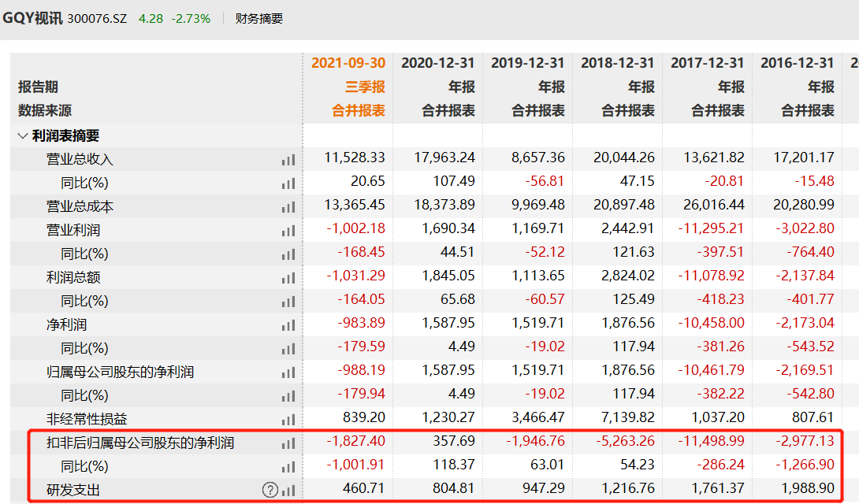Open chart icon for 非经常性损益
Viewport: 859px width, 504px height.
pyautogui.click(x=288, y=420)
